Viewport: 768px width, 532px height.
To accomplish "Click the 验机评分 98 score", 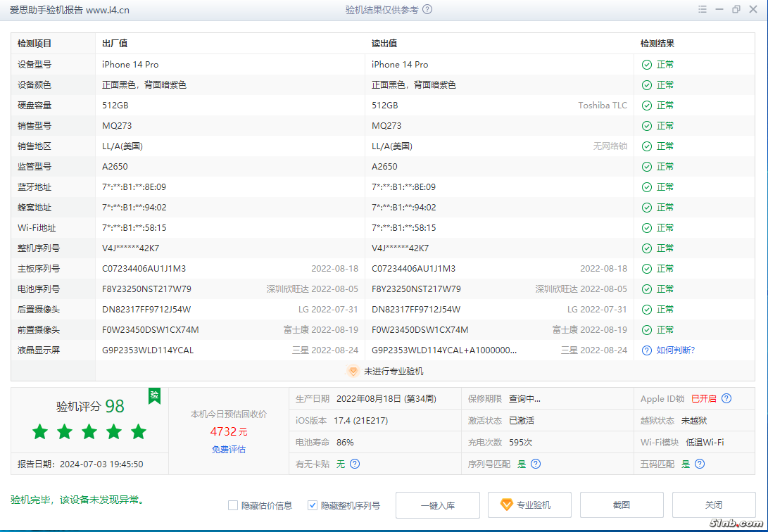I will coord(90,406).
